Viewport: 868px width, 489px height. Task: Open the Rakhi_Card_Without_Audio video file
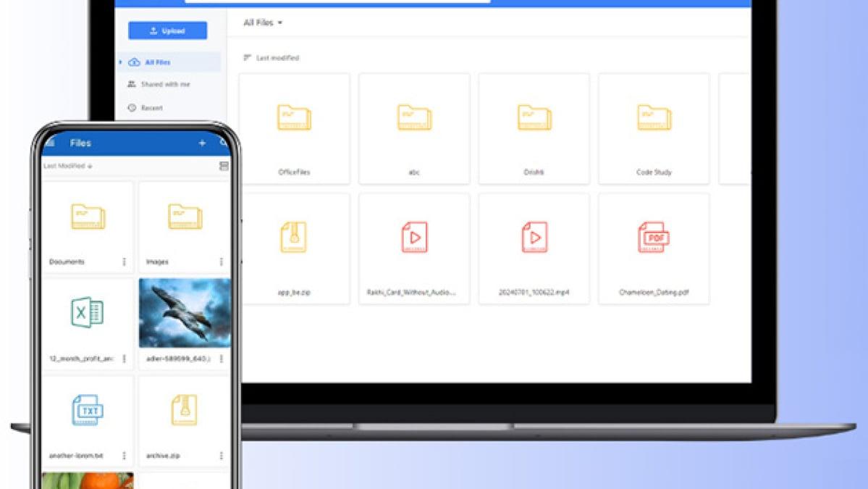pyautogui.click(x=414, y=248)
